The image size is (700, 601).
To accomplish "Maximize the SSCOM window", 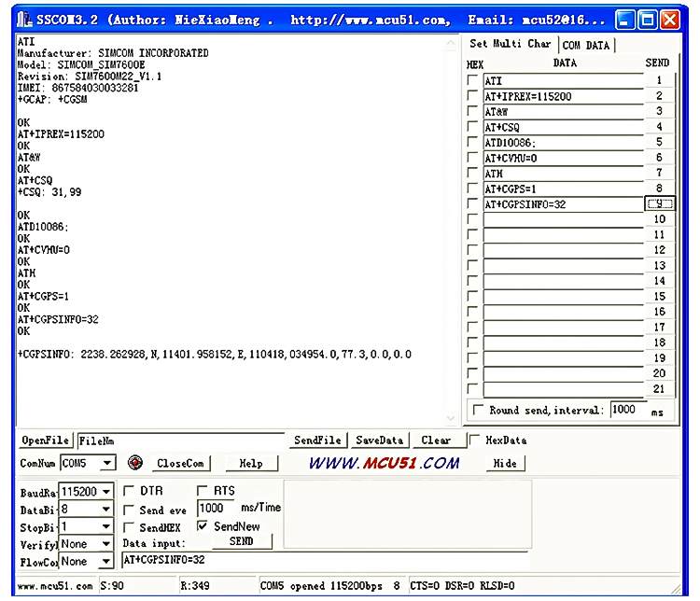I will (648, 21).
